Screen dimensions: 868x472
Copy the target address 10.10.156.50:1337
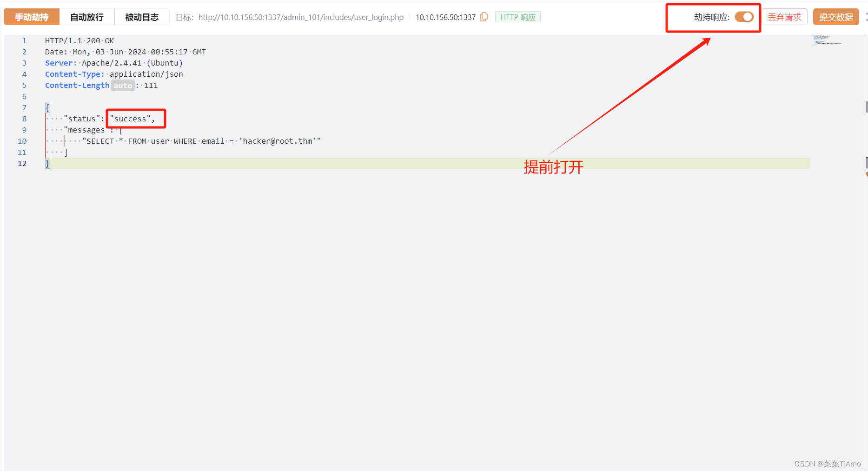(x=484, y=17)
